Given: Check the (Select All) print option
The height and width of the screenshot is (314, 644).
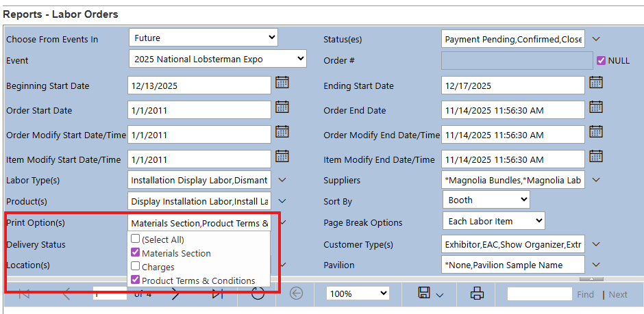Looking at the screenshot, I should pos(136,239).
